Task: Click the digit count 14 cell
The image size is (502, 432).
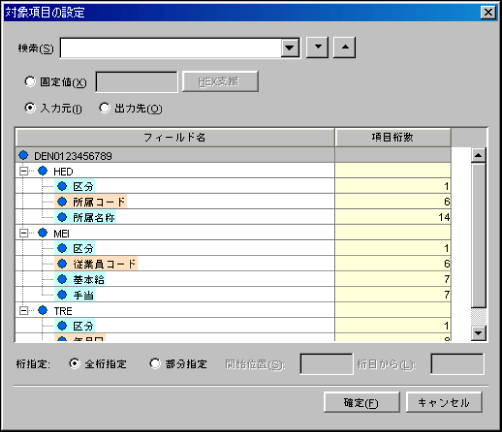Action: pos(393,217)
